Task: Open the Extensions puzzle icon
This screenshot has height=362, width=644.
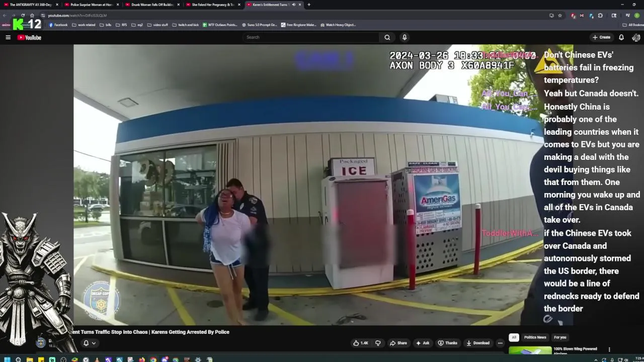Action: tap(600, 15)
